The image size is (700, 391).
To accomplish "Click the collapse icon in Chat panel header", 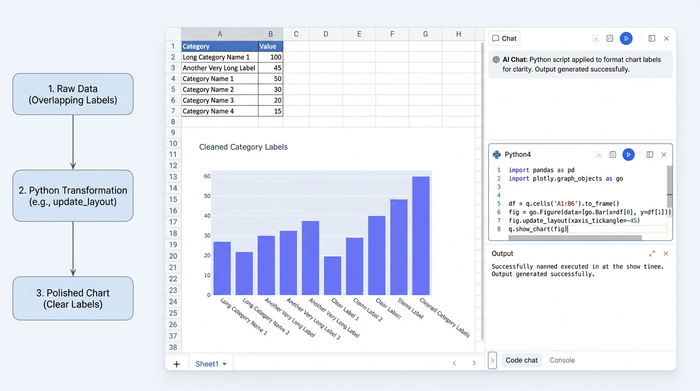I will [x=596, y=39].
